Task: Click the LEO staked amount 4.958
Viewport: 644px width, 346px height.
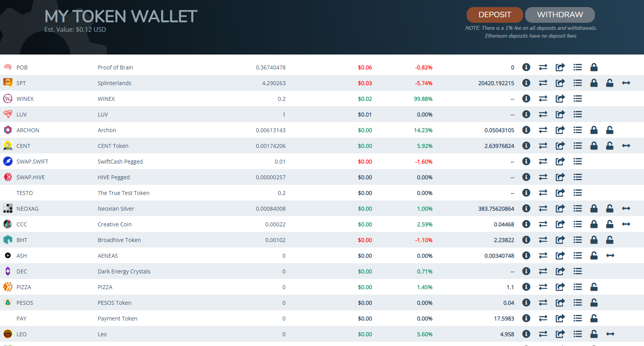Action: pos(507,334)
